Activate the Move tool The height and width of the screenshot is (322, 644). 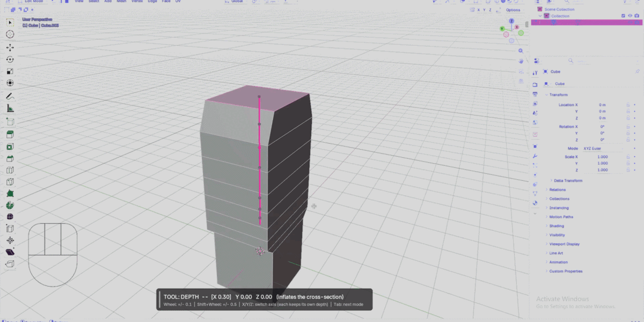click(x=10, y=47)
